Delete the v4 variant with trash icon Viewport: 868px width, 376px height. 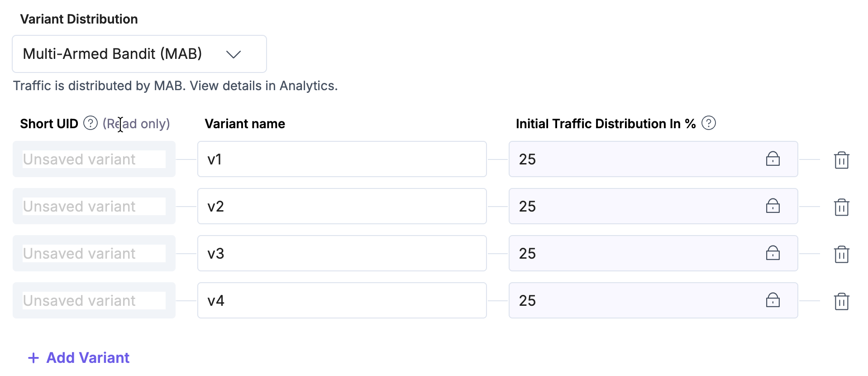pyautogui.click(x=841, y=301)
